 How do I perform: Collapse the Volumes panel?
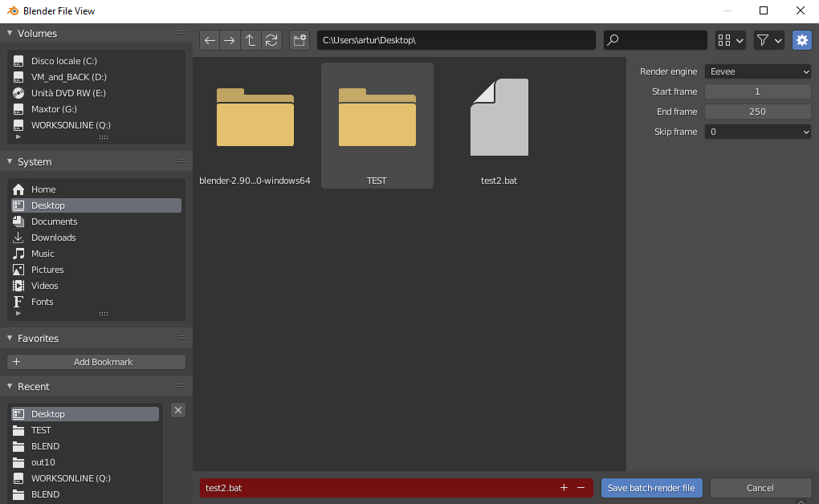[x=10, y=33]
